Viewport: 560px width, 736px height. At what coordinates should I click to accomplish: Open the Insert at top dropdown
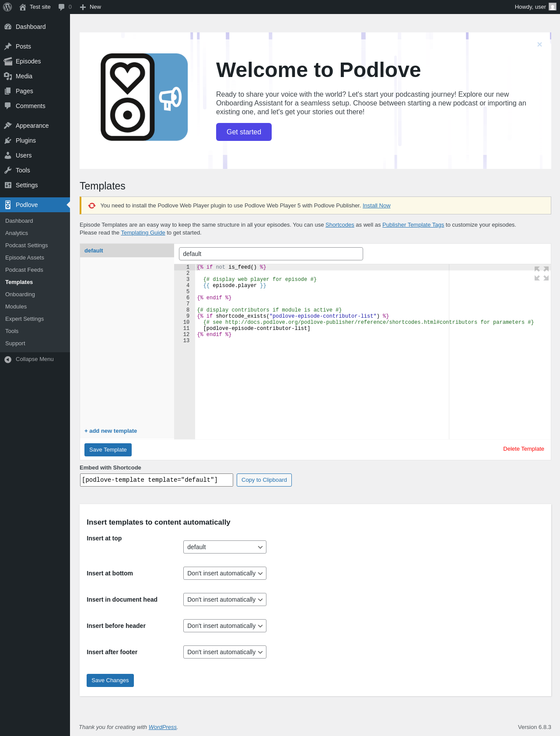pyautogui.click(x=225, y=547)
